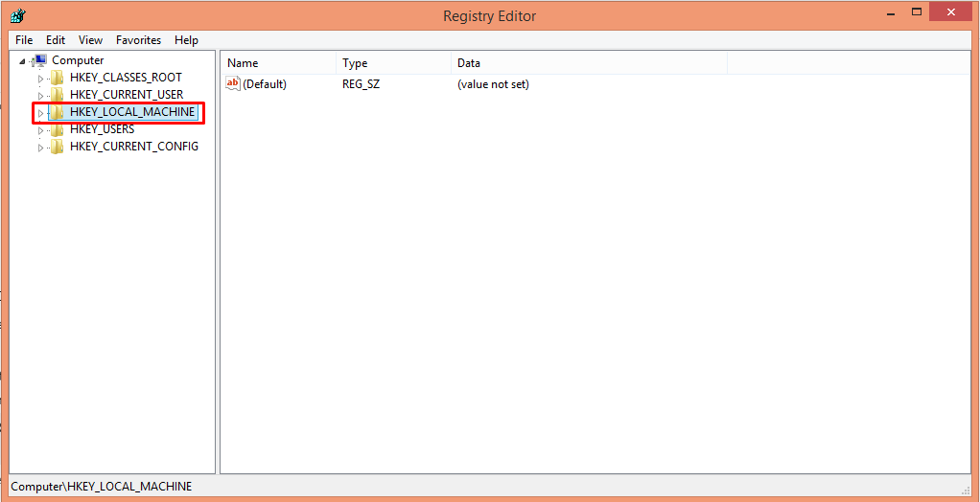Image resolution: width=980 pixels, height=502 pixels.
Task: Select HKEY_CURRENT_CONFIG in the tree
Action: coord(133,147)
